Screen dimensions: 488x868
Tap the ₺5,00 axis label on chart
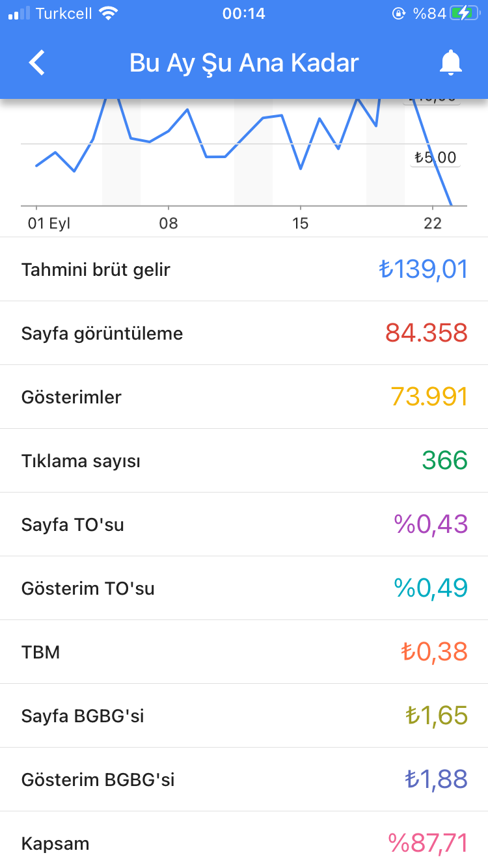tap(435, 157)
